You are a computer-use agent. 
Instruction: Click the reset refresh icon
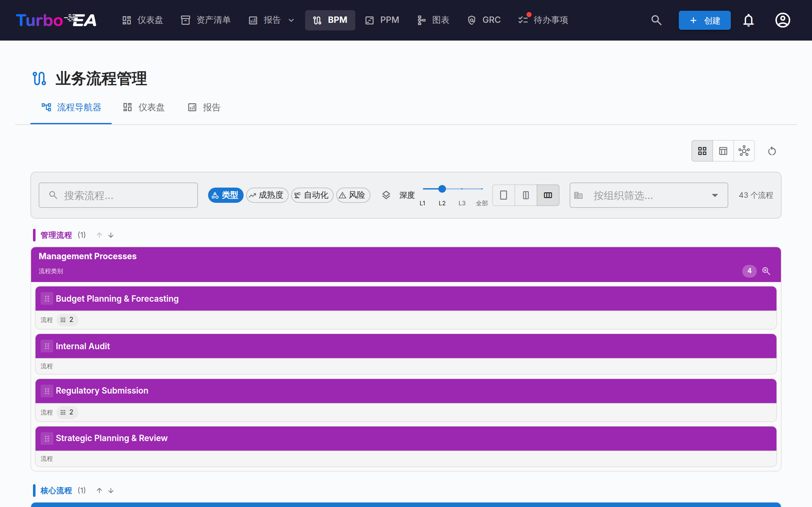(x=772, y=151)
